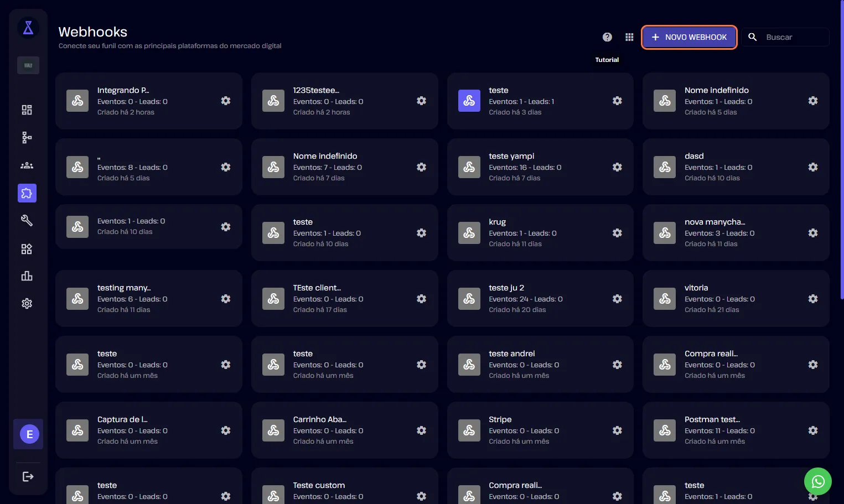Open settings gear for Postman test... webhook
The width and height of the screenshot is (844, 504).
coord(813,430)
